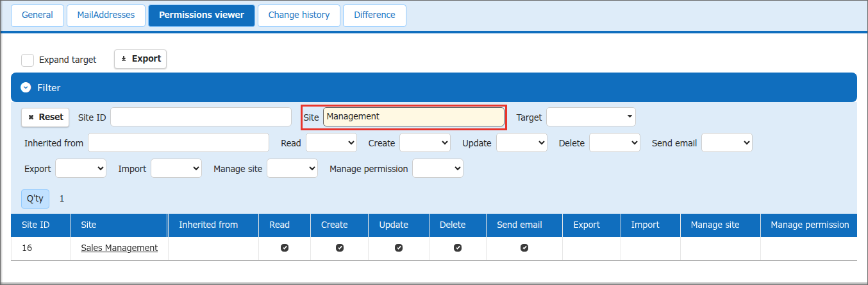Screen dimensions: 868x285
Task: Click the Reset filter button
Action: pos(46,117)
